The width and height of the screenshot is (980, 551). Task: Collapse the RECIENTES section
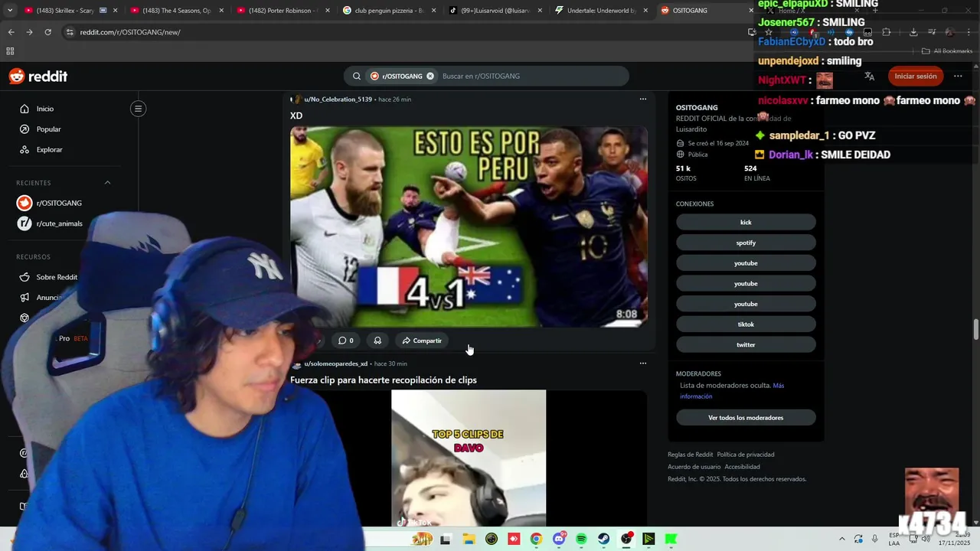click(x=107, y=183)
